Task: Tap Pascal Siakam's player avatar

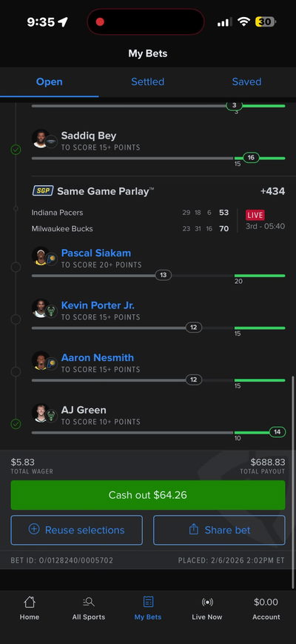Action: point(41,256)
